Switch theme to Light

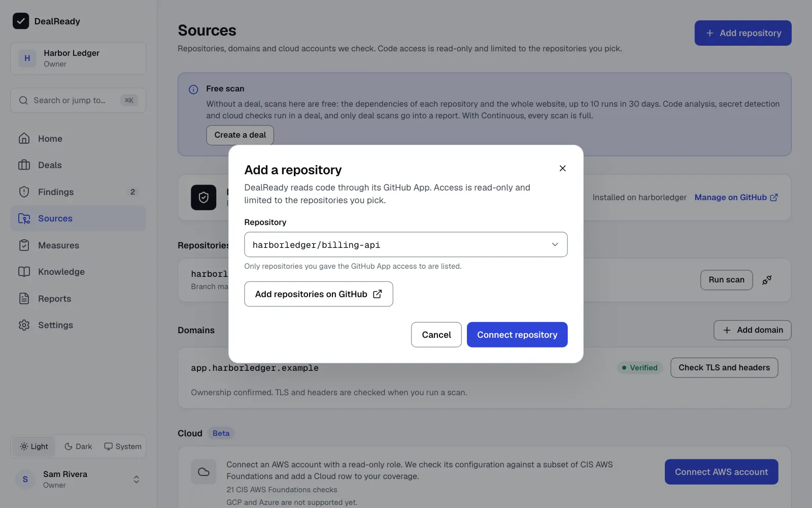click(x=34, y=447)
